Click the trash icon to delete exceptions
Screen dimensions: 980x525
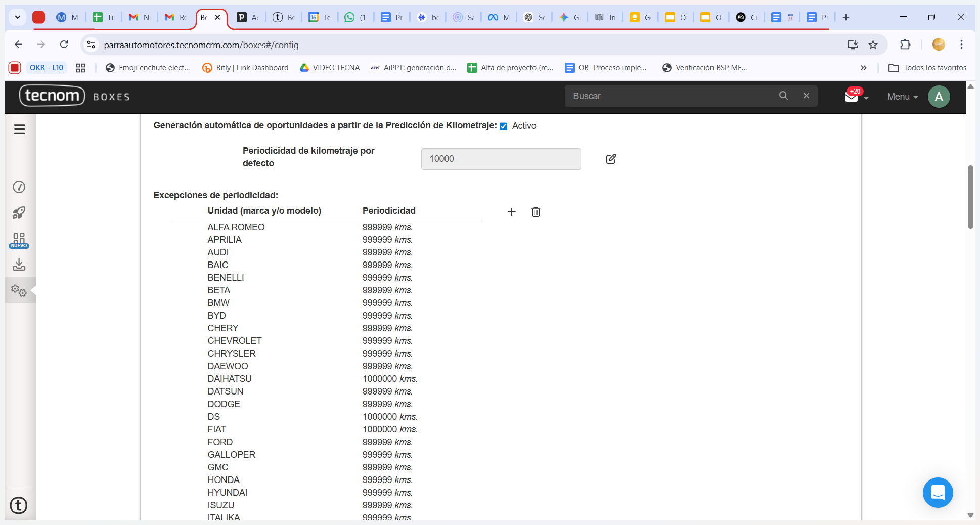point(536,212)
